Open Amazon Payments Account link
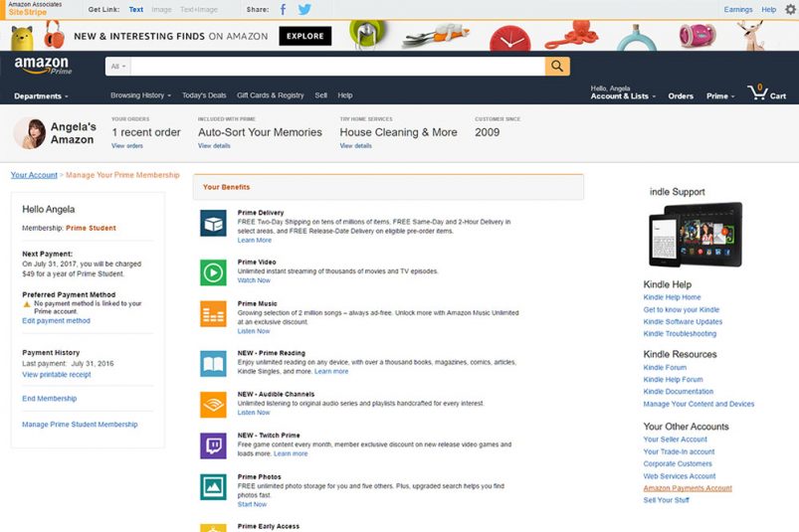 (688, 487)
